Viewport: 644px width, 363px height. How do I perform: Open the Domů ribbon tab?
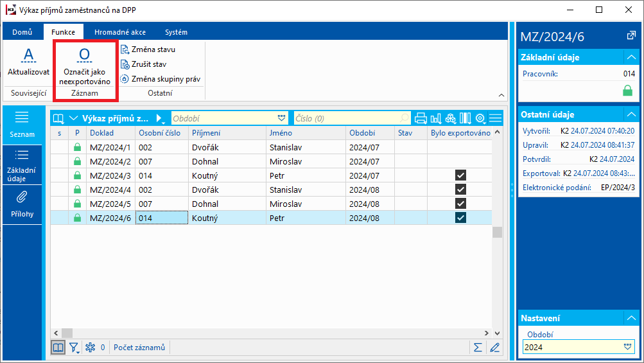tap(22, 32)
